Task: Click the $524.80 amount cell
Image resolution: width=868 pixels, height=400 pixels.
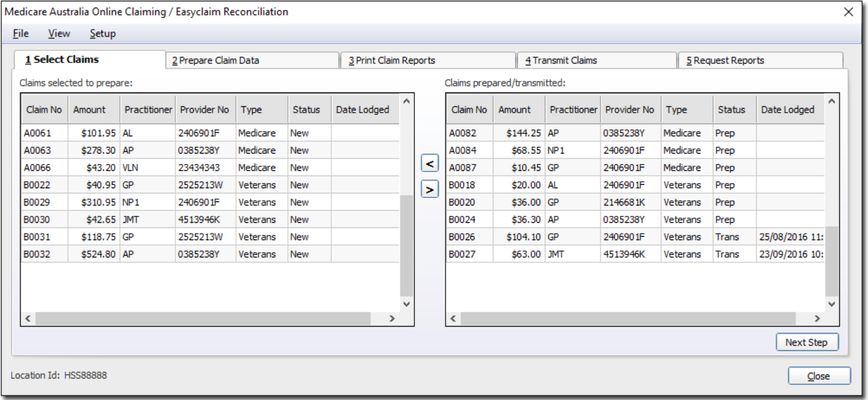Action: (x=94, y=254)
